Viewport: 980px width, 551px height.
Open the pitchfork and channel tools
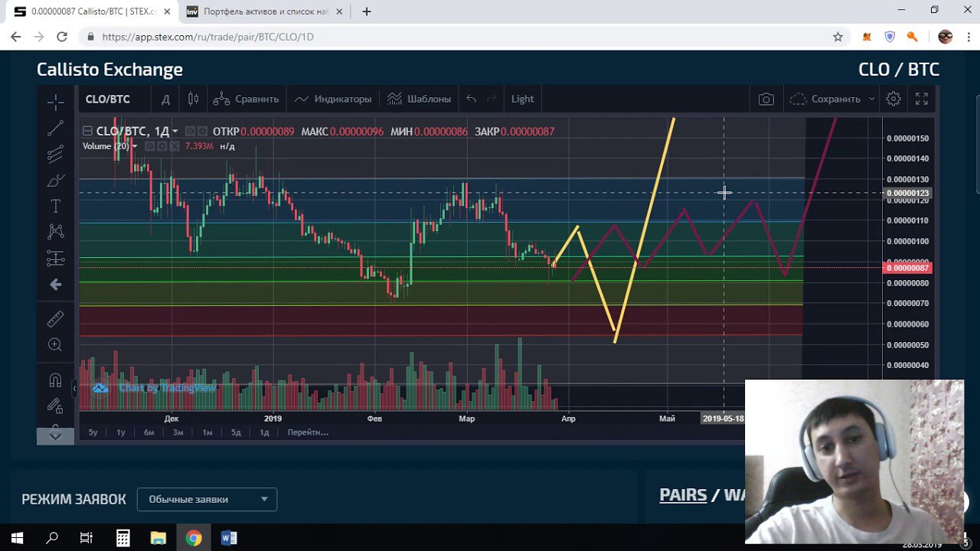[55, 155]
